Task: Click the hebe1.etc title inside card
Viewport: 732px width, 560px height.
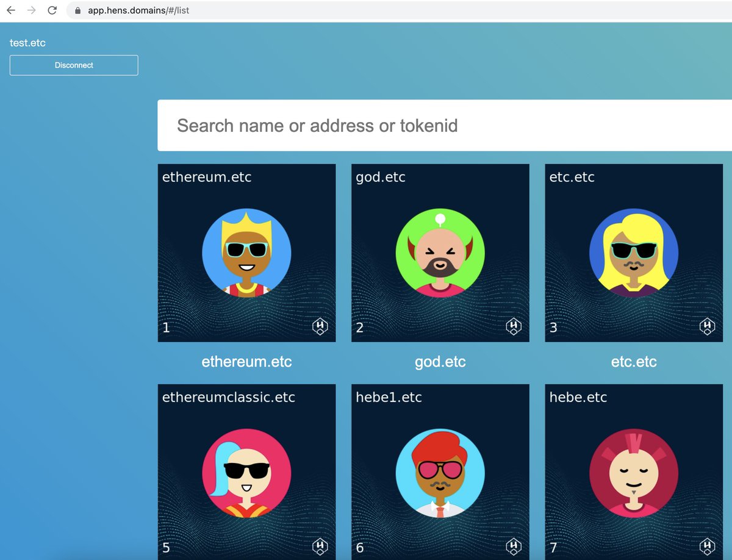Action: 389,397
